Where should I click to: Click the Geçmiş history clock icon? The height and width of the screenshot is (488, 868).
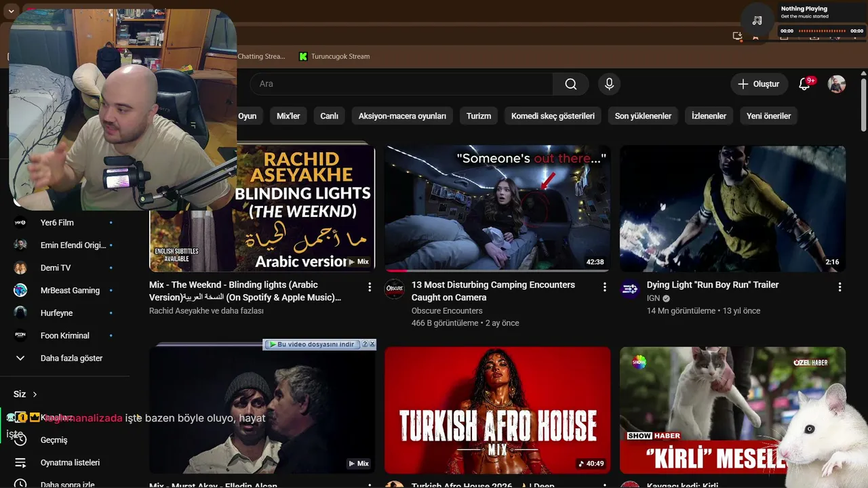tap(20, 440)
